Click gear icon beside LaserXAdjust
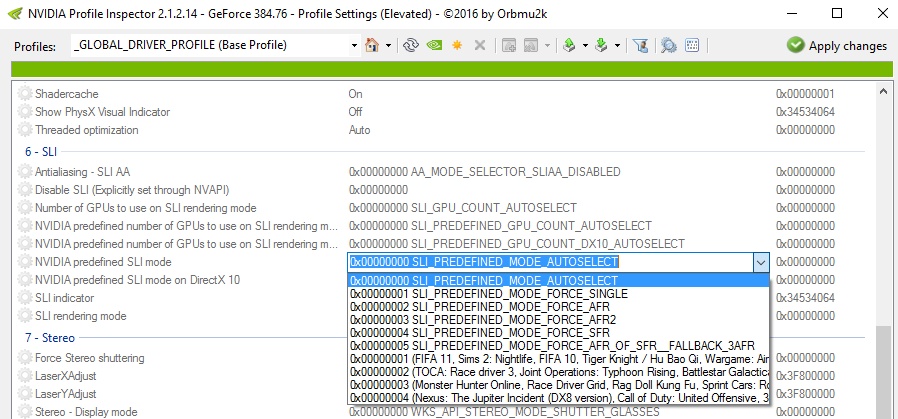The width and height of the screenshot is (898, 419). click(25, 376)
